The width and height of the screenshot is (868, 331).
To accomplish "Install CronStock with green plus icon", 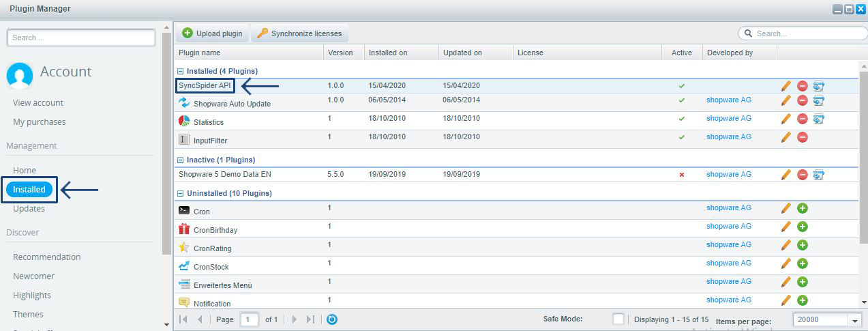I will [803, 263].
